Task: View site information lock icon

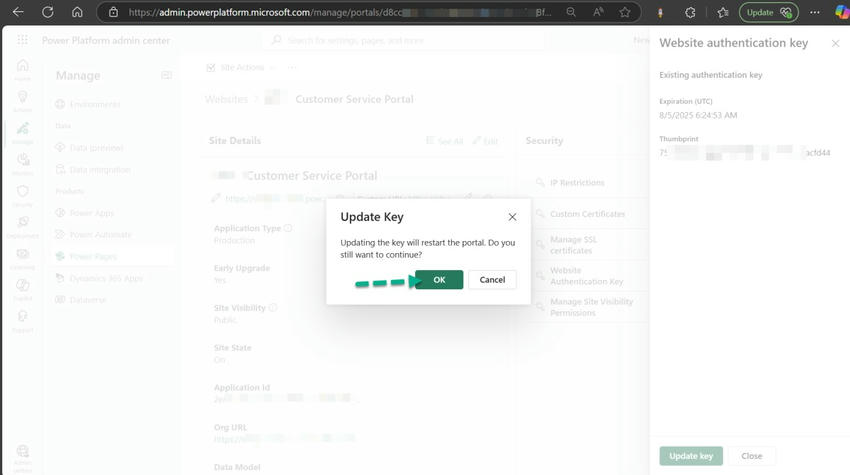Action: click(113, 12)
